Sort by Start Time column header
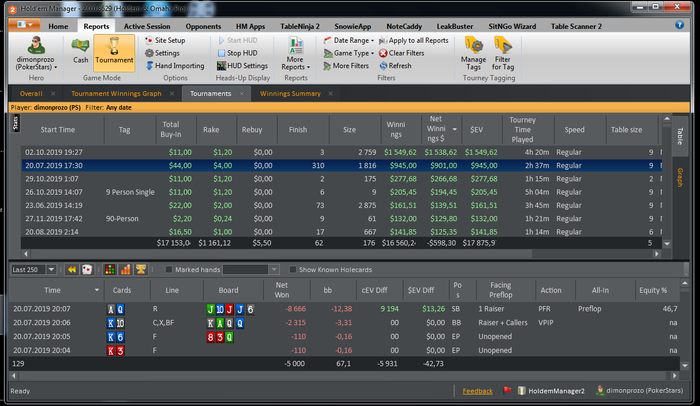 click(x=58, y=130)
